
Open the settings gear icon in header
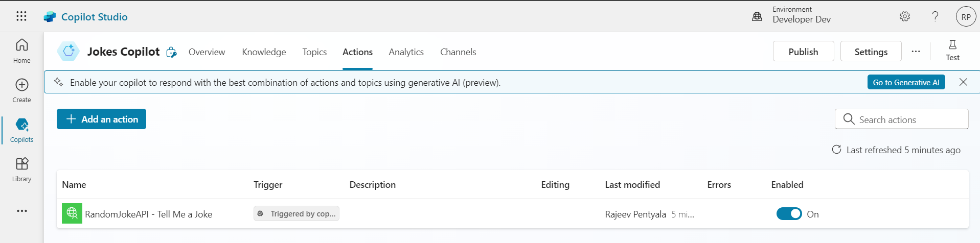904,16
